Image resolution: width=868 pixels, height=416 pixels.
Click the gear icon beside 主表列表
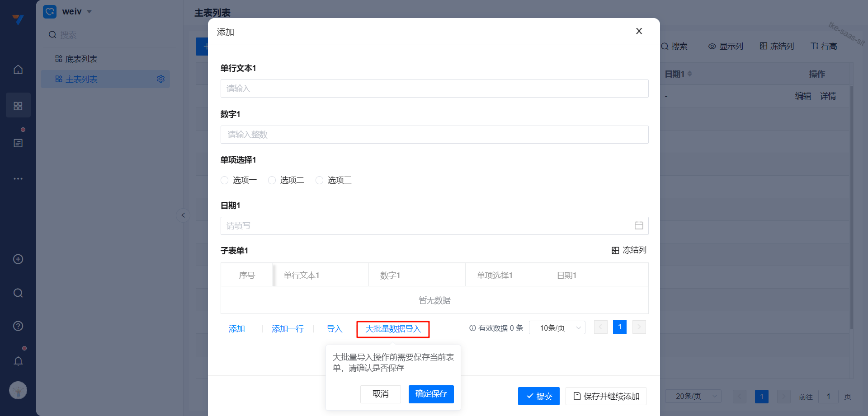[x=160, y=79]
